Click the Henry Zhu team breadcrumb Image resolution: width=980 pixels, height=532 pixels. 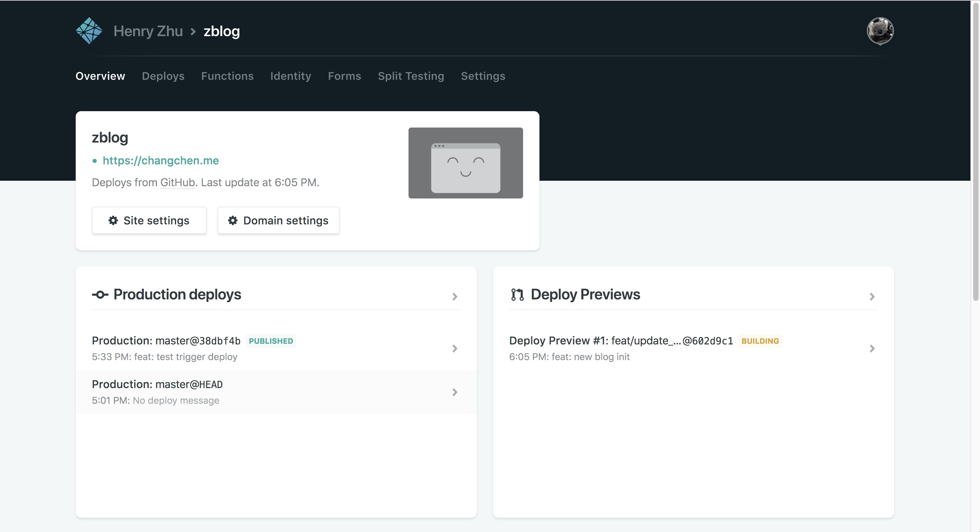click(148, 31)
